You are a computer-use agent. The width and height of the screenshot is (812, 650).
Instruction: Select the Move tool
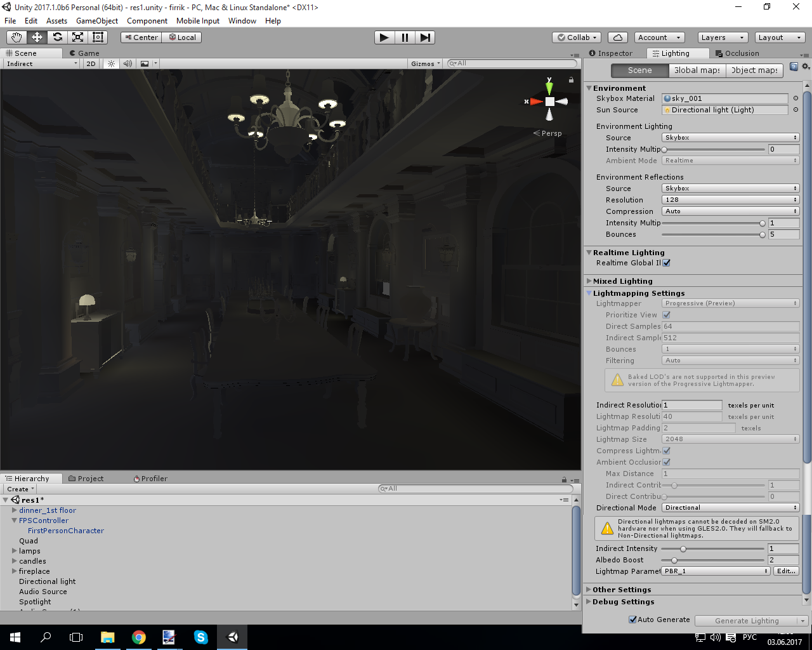tap(37, 37)
